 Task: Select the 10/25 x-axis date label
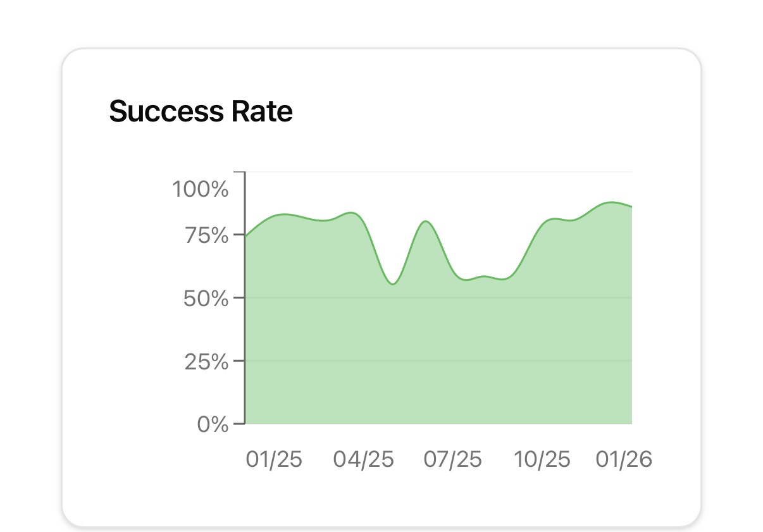[x=542, y=460]
